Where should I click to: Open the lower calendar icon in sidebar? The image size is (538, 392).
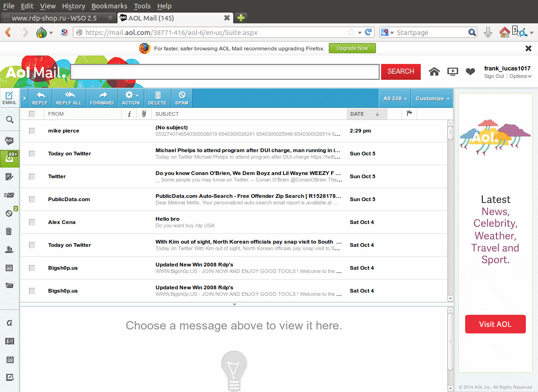[x=10, y=359]
